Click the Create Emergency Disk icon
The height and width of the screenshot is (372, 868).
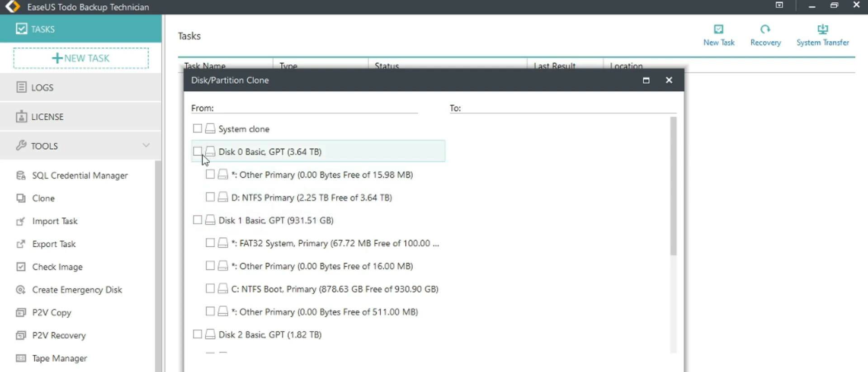[x=21, y=290]
